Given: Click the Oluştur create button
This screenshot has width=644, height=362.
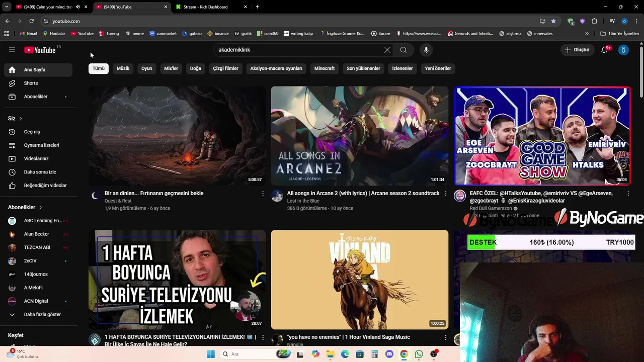Looking at the screenshot, I should click(x=577, y=50).
